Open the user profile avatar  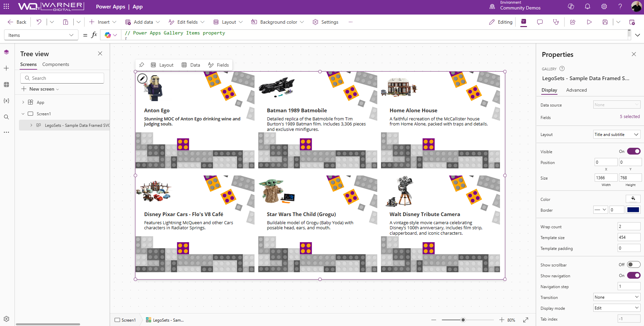coord(636,6)
